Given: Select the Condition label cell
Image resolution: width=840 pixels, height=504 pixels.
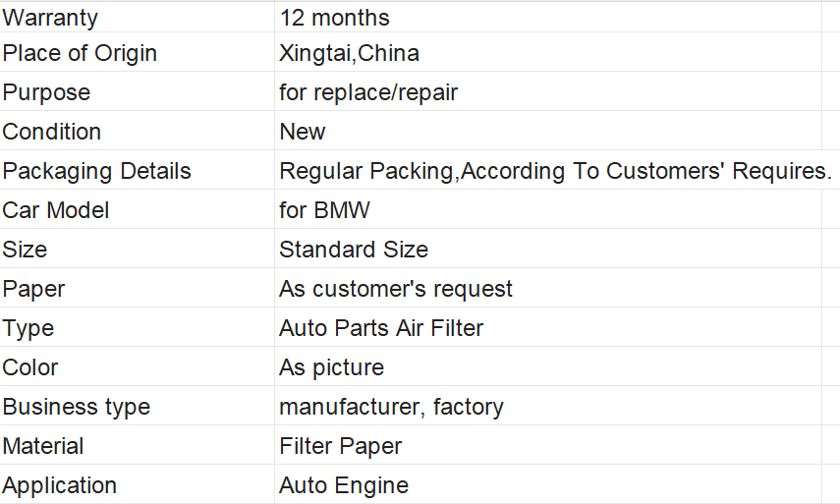Looking at the screenshot, I should tap(52, 132).
